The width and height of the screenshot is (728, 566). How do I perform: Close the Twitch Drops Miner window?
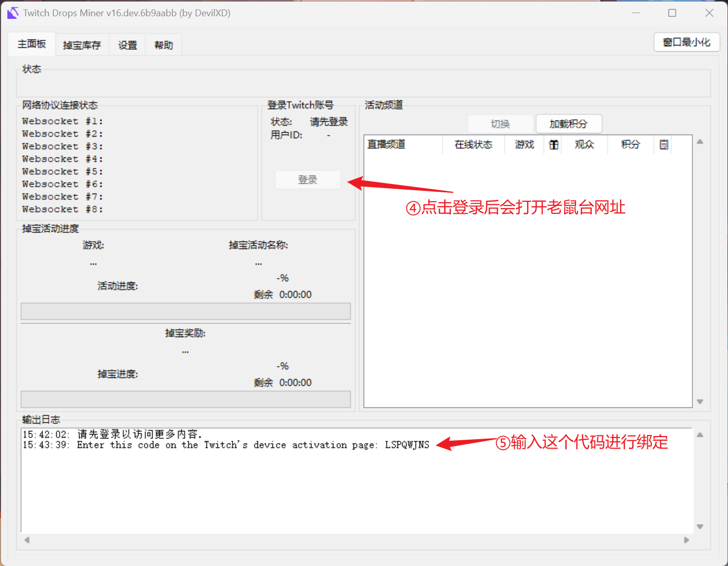click(x=709, y=13)
